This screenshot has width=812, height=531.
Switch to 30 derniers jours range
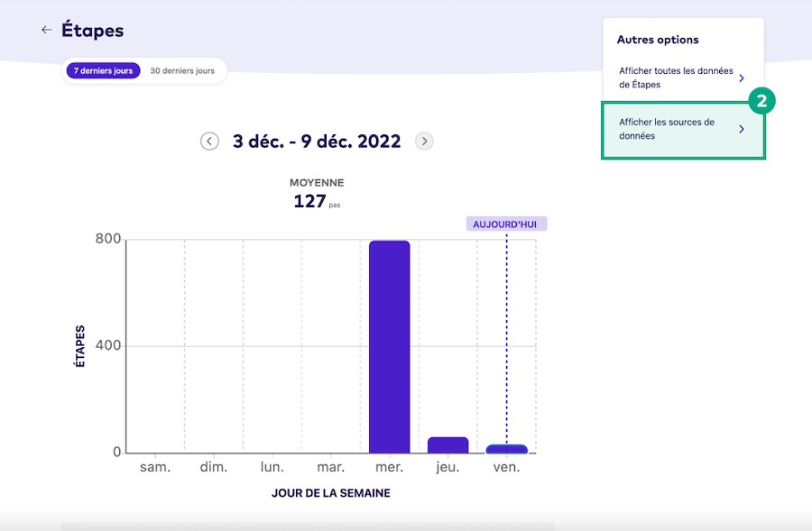click(182, 71)
